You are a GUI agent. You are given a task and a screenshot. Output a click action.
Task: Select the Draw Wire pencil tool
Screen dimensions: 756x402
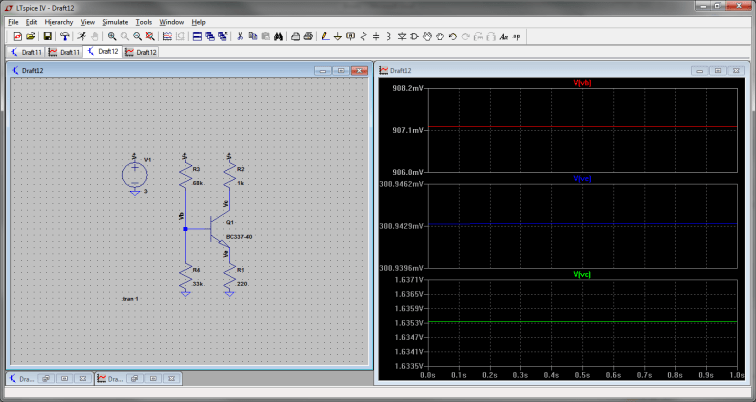(x=323, y=36)
